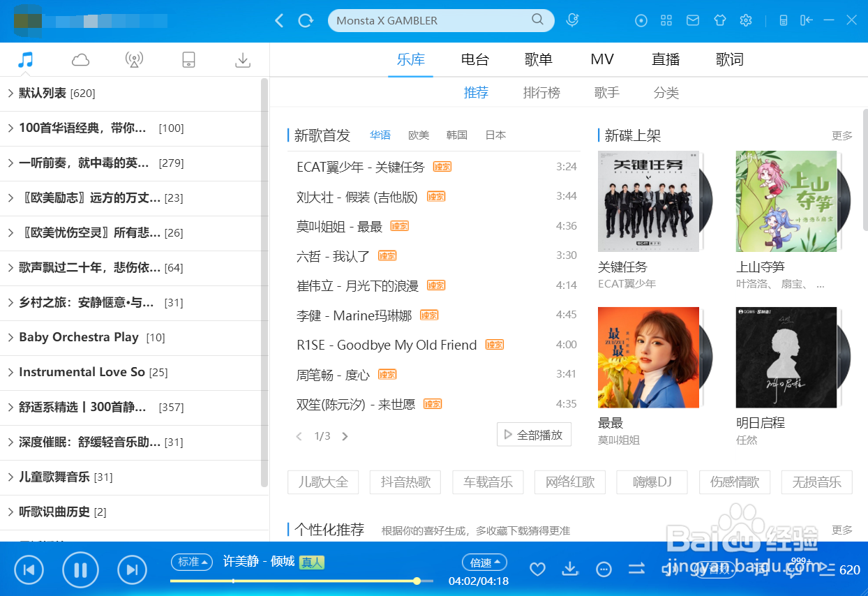868x596 pixels.
Task: Switch to the 直播 tab
Action: tap(666, 60)
